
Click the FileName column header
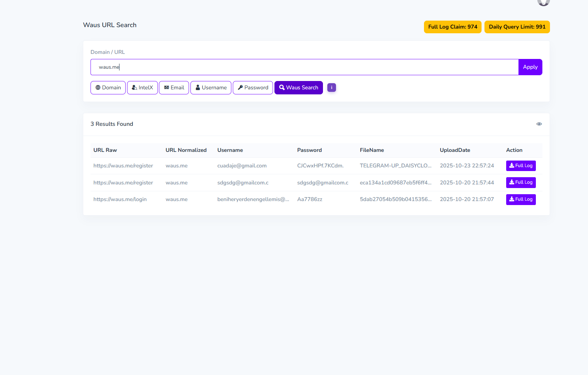372,150
